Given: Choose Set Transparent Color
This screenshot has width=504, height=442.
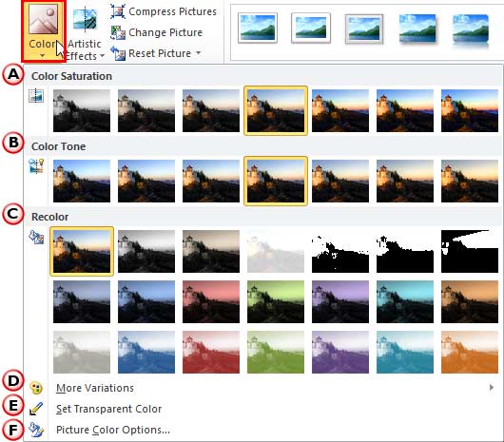Looking at the screenshot, I should [x=262, y=409].
